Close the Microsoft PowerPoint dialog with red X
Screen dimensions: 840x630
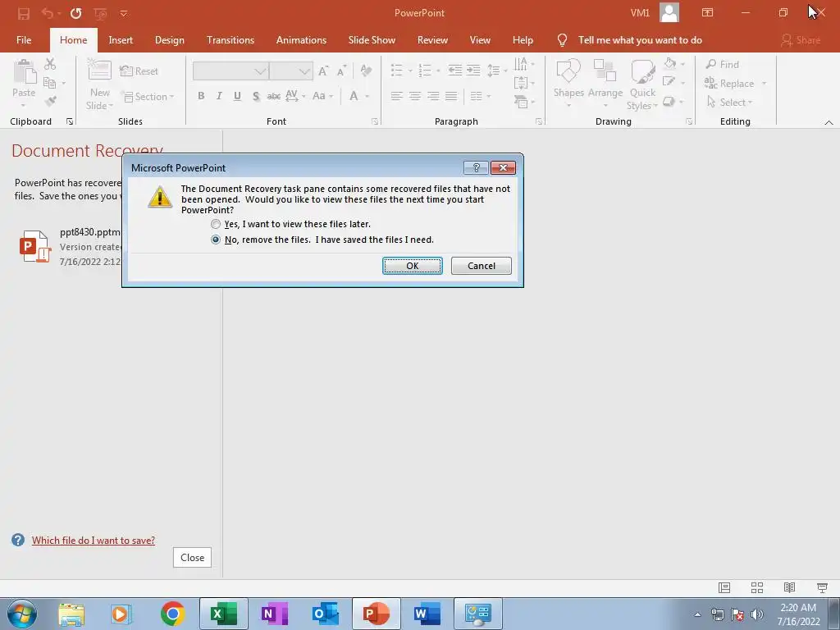[503, 167]
